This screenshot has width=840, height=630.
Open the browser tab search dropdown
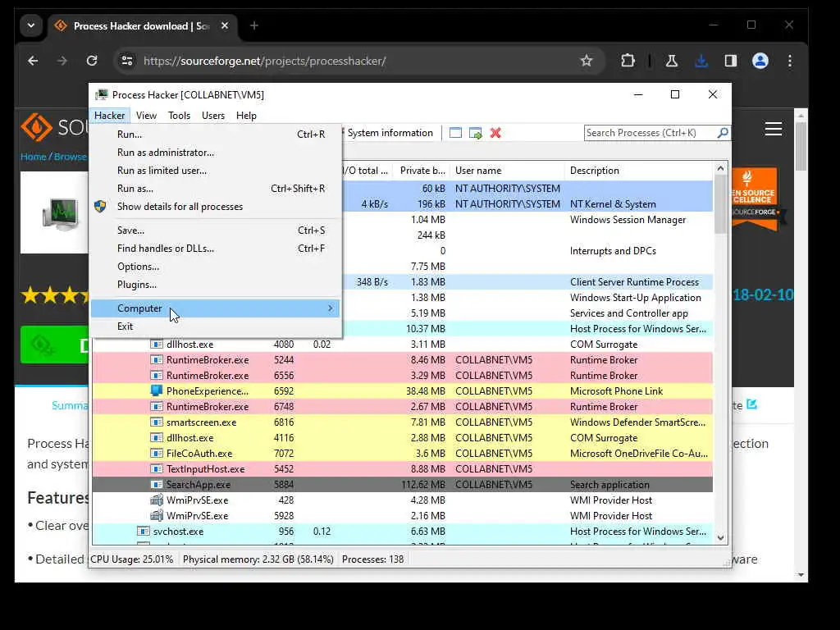tap(31, 25)
